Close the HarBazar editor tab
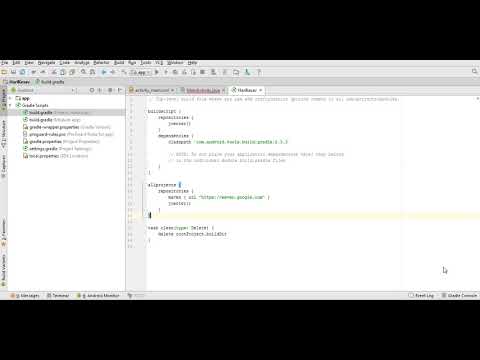Screen dimensions: 480x360 (261, 90)
